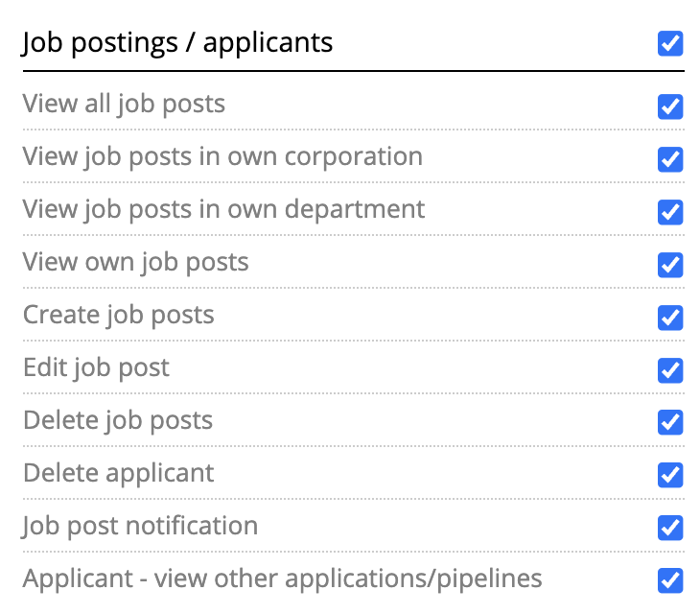Turn off Create job posts permission checkbox
The height and width of the screenshot is (614, 700).
click(x=670, y=318)
